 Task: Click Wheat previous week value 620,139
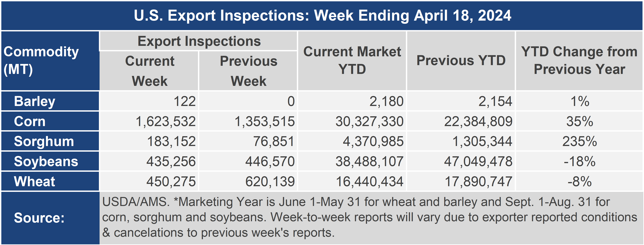tap(270, 181)
